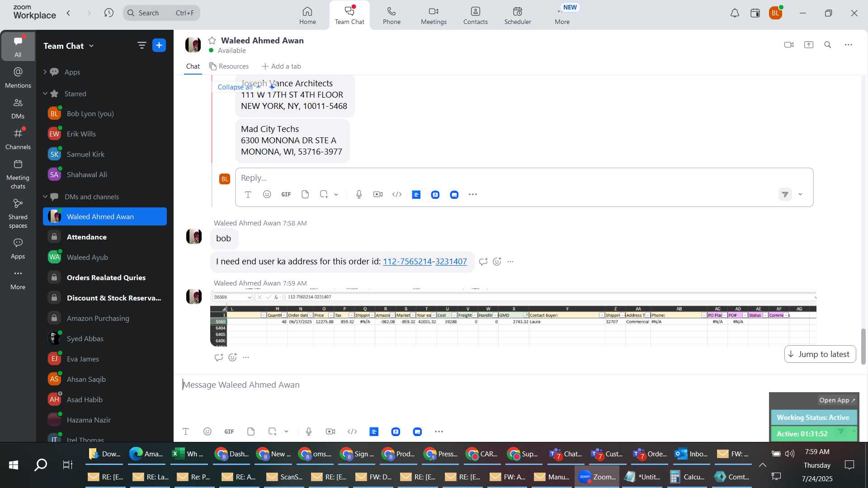Attach a file in the reply box
The height and width of the screenshot is (488, 868).
tap(305, 194)
